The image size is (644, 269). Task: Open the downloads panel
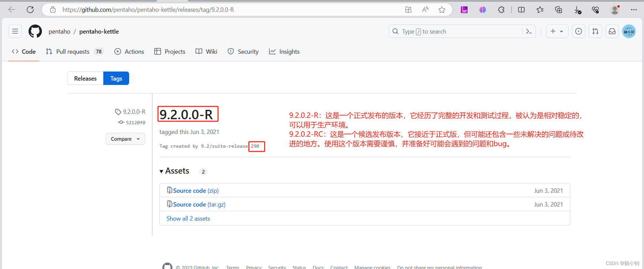pyautogui.click(x=577, y=10)
